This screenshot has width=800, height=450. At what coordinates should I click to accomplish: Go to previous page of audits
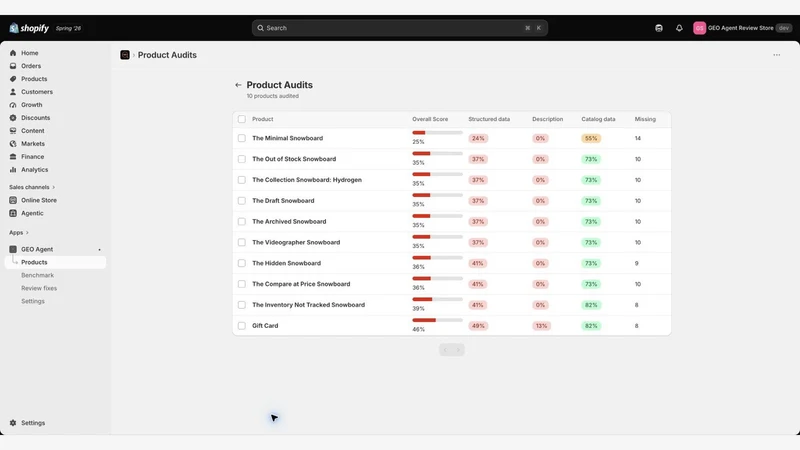445,350
